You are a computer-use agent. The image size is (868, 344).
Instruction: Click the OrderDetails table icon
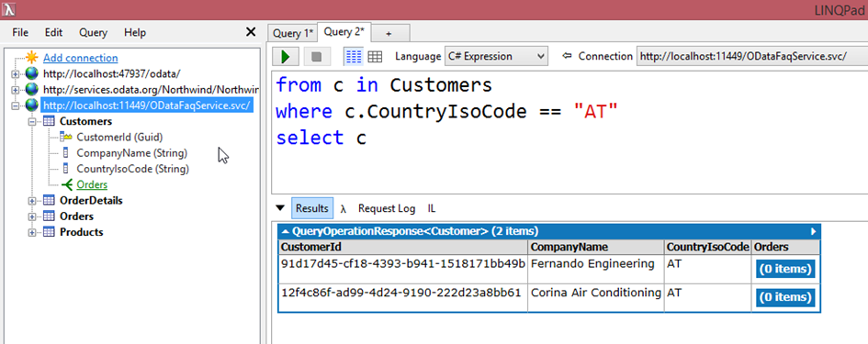49,200
